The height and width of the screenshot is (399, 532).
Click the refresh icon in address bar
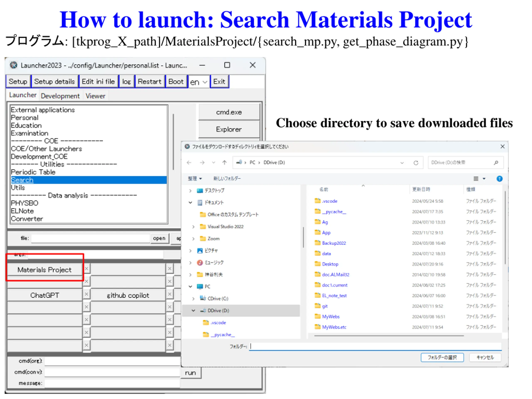(x=416, y=163)
